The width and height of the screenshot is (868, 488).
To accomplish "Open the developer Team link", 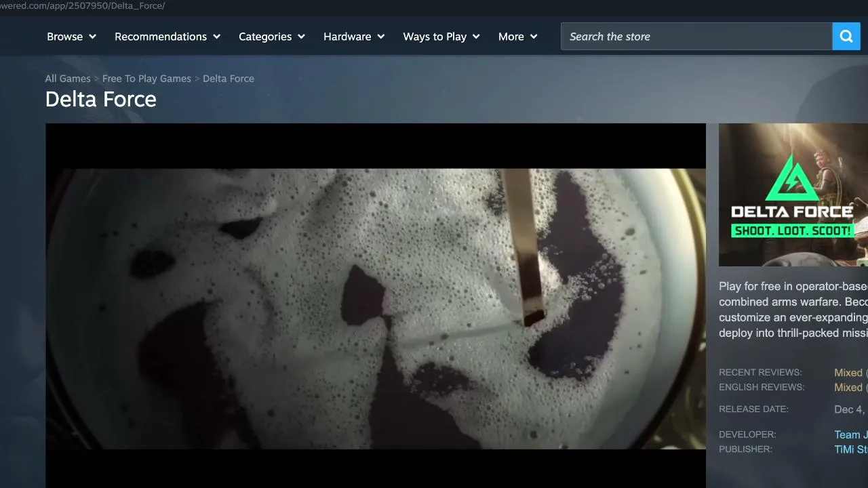I will point(850,435).
